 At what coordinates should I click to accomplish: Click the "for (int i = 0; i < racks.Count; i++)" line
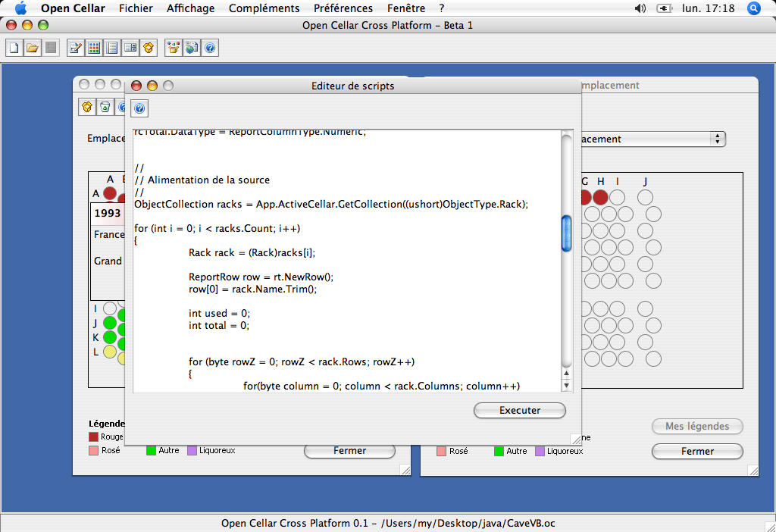pos(217,229)
